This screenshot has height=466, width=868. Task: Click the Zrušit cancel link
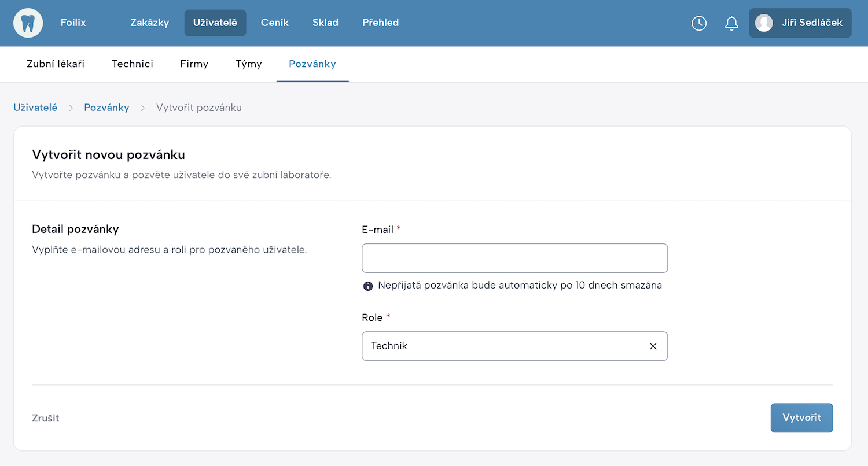[x=46, y=418]
